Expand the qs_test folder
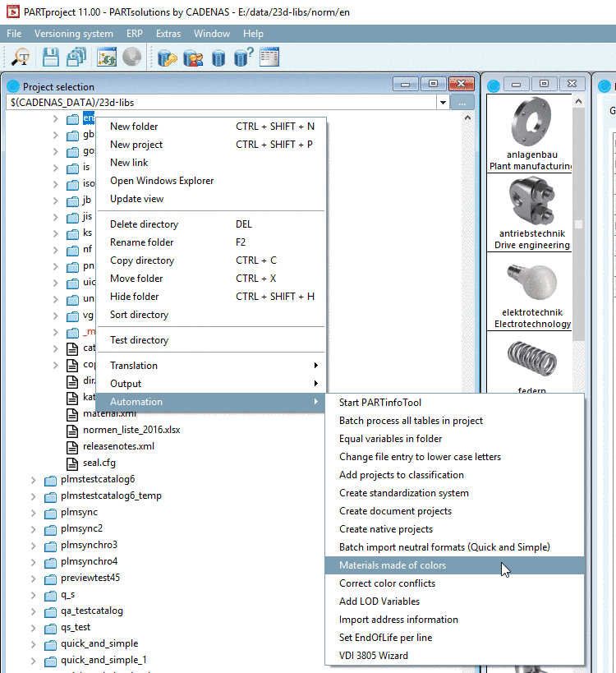 34,628
